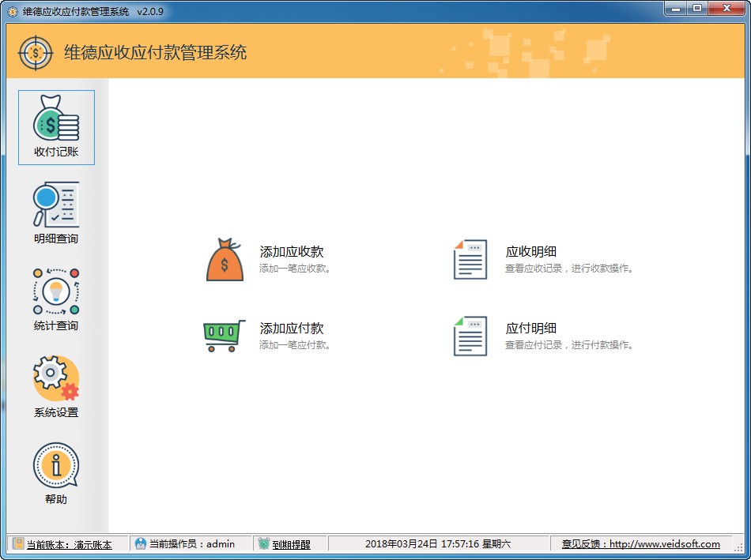Click the orange money bag icon for 添加应收款
Viewport: 751px width, 560px height.
click(x=225, y=260)
